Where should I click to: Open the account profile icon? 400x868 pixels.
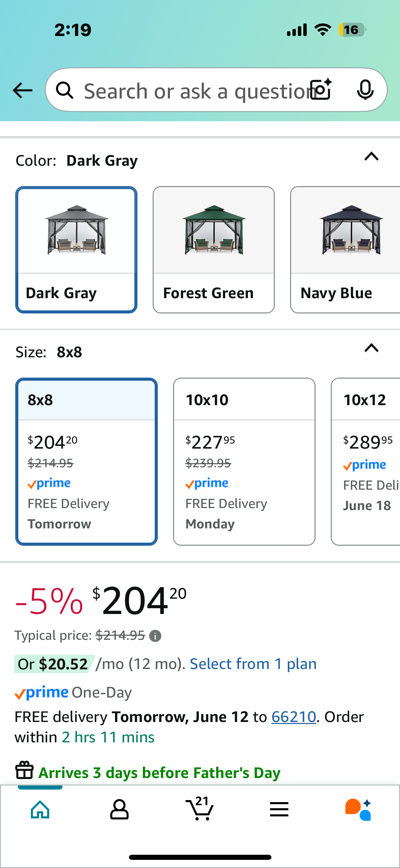pyautogui.click(x=119, y=809)
